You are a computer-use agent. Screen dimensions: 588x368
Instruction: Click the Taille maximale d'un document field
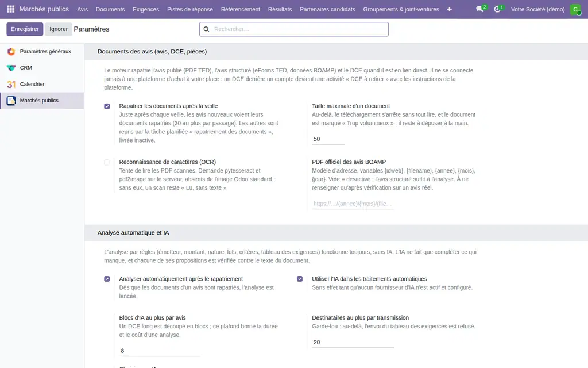328,139
